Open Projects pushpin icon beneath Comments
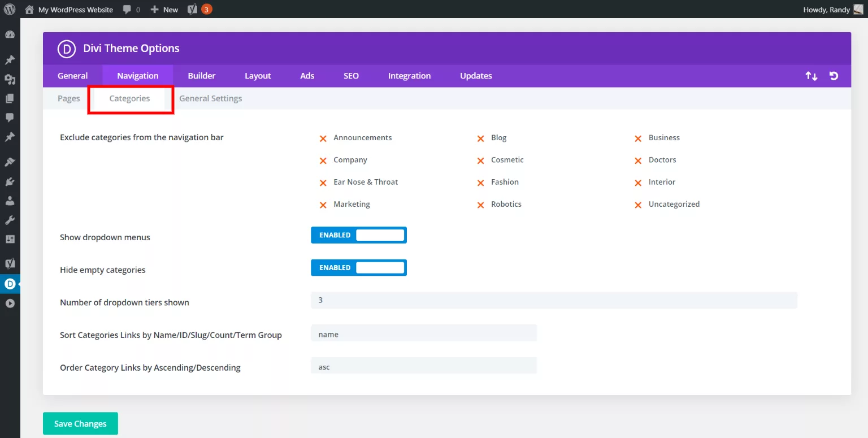Image resolution: width=868 pixels, height=438 pixels. 10,137
